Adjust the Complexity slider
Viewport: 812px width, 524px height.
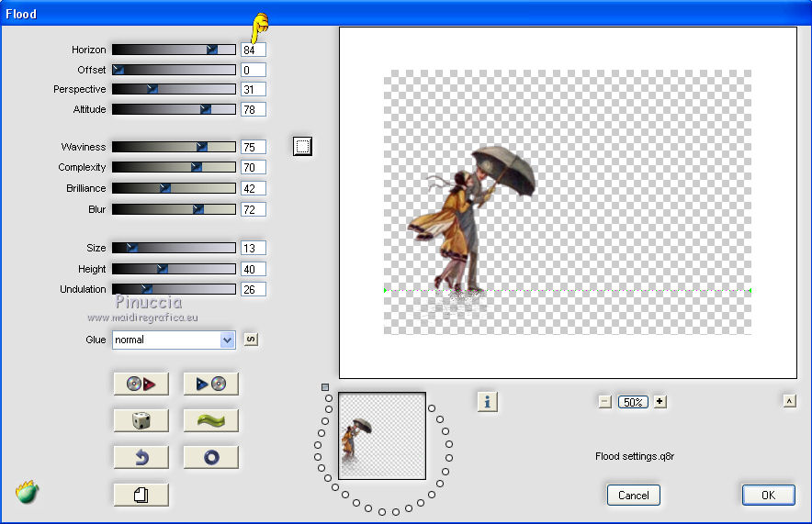174,167
